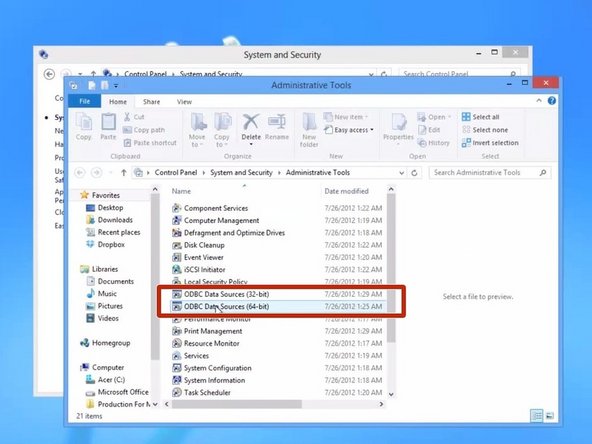
Task: Click file list vertical scrollbar down arrow
Action: [x=391, y=395]
